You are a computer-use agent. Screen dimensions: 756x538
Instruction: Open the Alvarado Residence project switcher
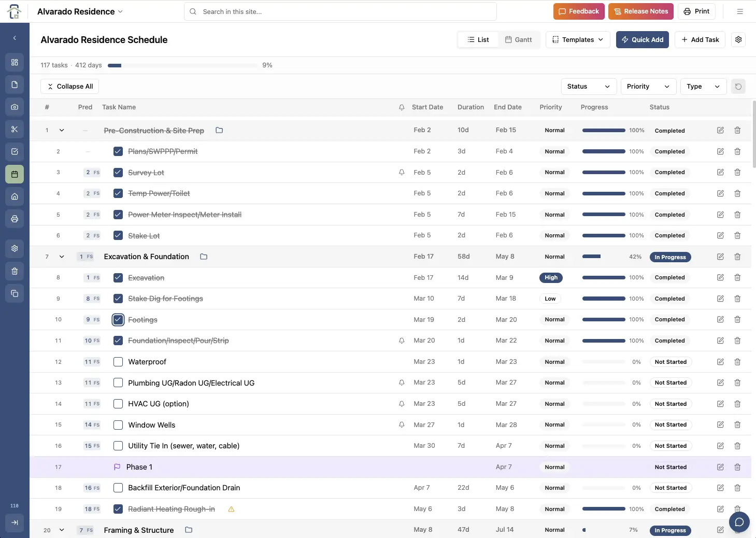point(79,11)
